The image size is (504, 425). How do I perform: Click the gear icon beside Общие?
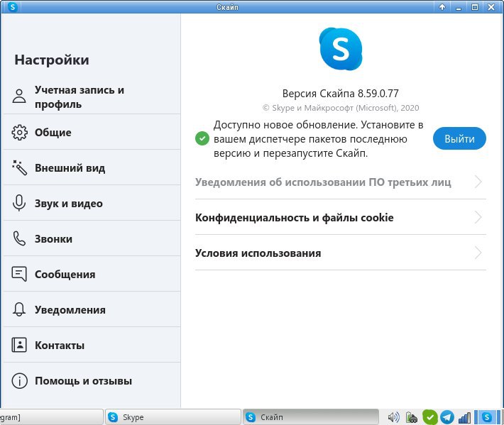click(x=19, y=133)
